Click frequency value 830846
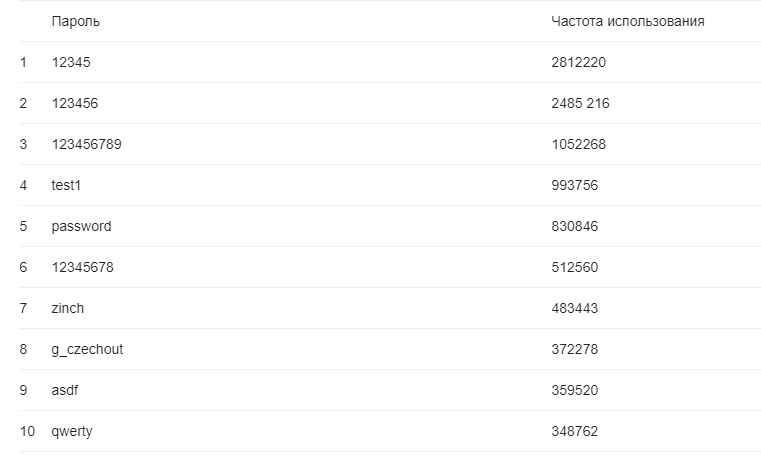Screen dimensions: 761x461 [575, 226]
